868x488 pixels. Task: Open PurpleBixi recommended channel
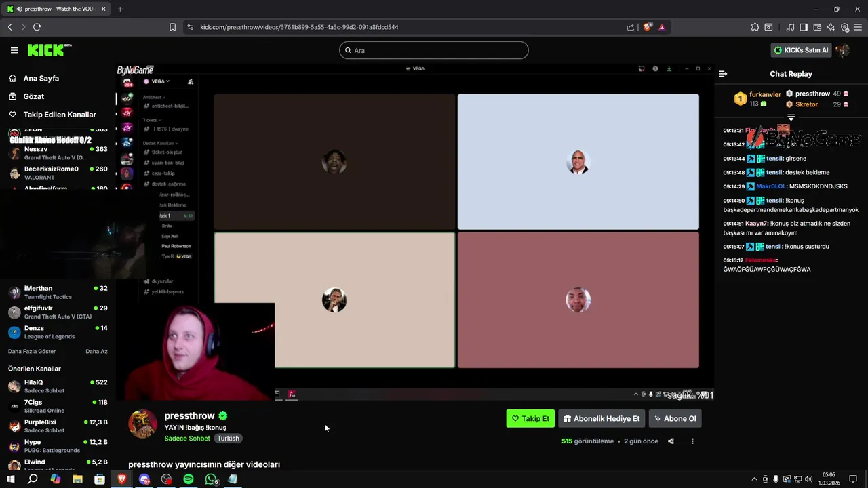tap(58, 426)
